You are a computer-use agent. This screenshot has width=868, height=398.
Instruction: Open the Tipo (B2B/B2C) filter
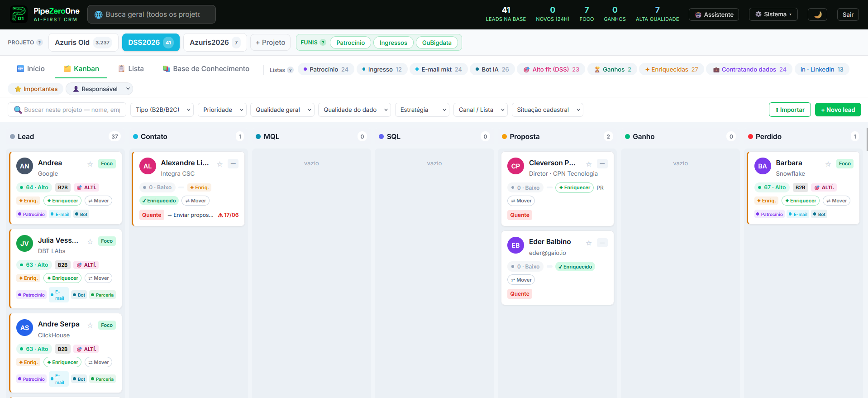click(162, 110)
